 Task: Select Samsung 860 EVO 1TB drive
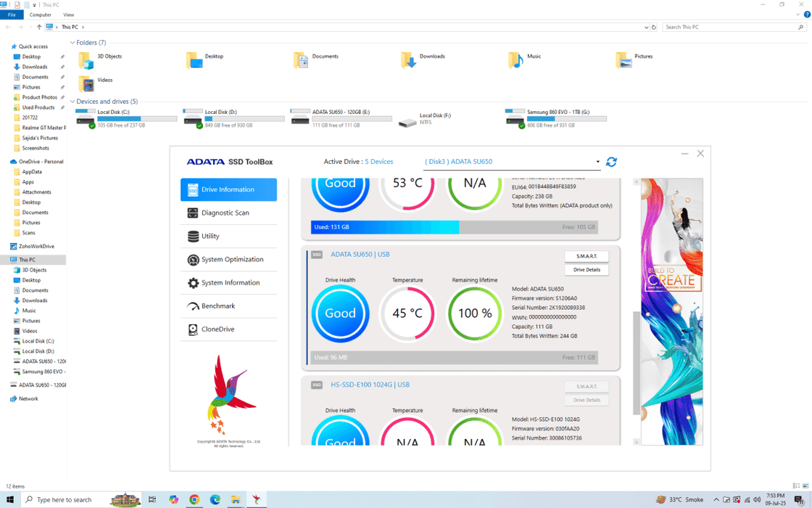556,118
